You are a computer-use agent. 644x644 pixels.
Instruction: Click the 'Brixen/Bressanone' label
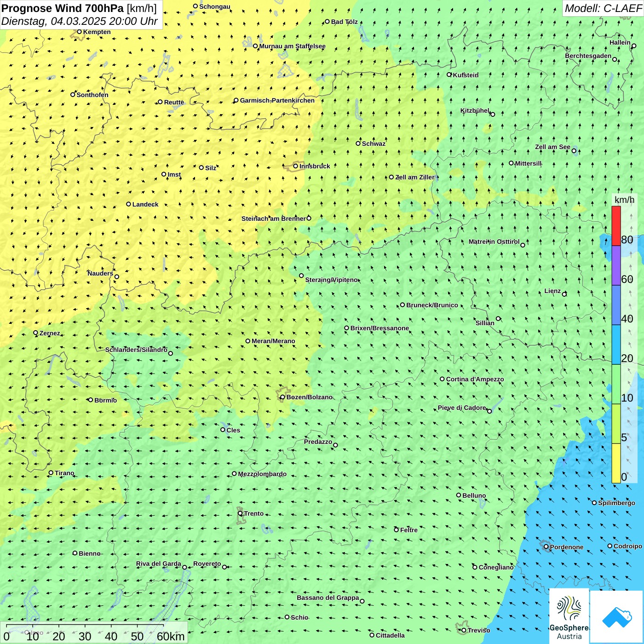coord(379,328)
